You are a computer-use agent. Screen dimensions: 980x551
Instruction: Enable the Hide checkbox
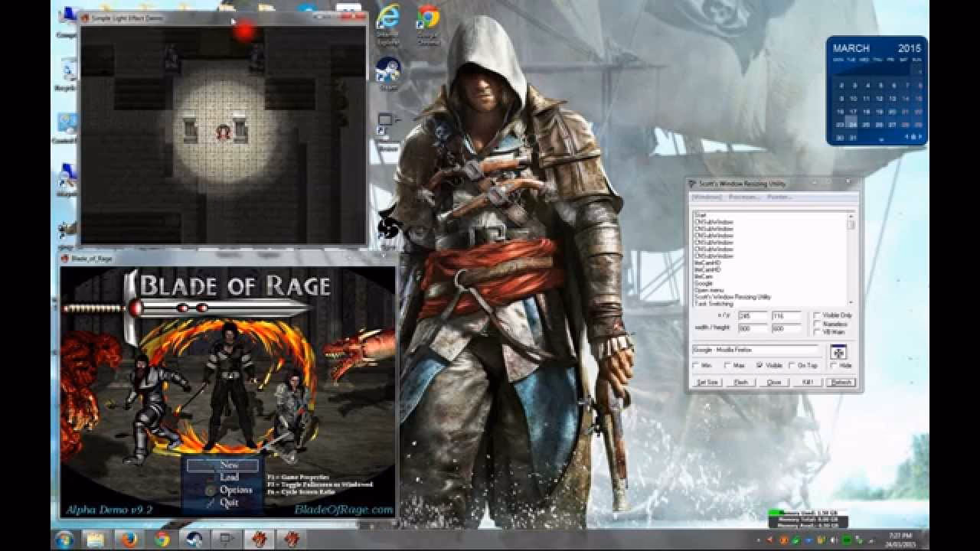click(833, 365)
